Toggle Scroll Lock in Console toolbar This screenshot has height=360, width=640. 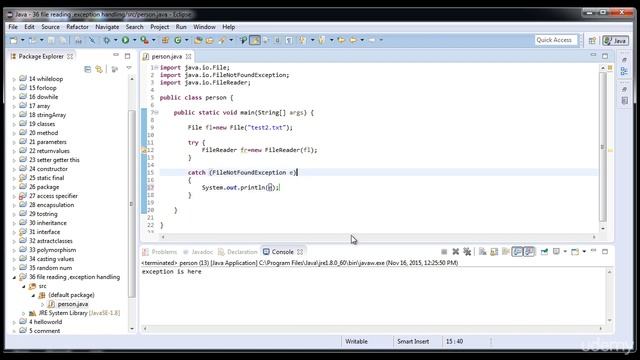click(x=494, y=252)
